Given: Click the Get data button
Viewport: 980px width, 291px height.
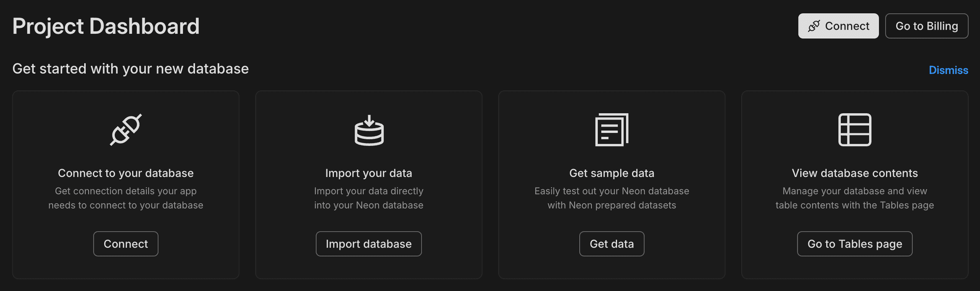Looking at the screenshot, I should coord(611,244).
